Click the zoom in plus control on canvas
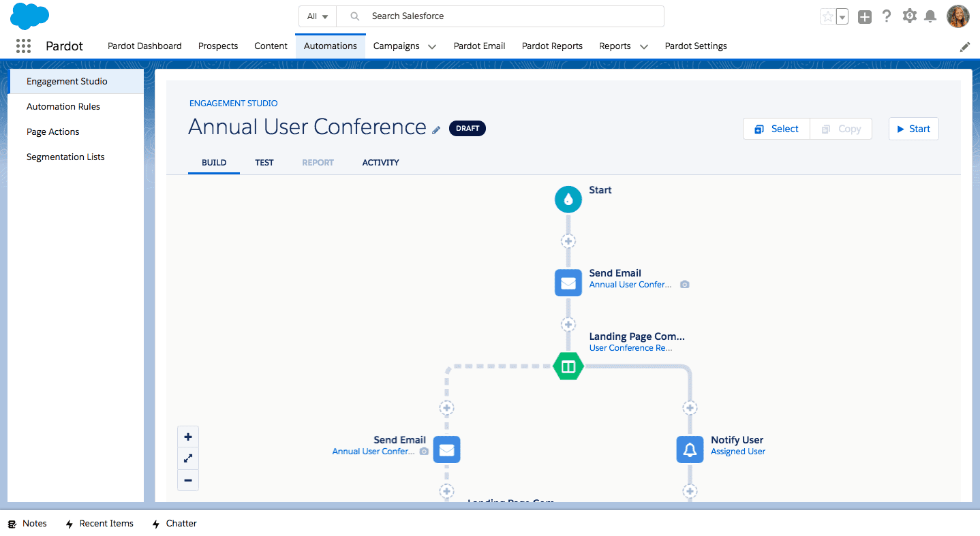Screen dimensions: 980x536 (188, 436)
